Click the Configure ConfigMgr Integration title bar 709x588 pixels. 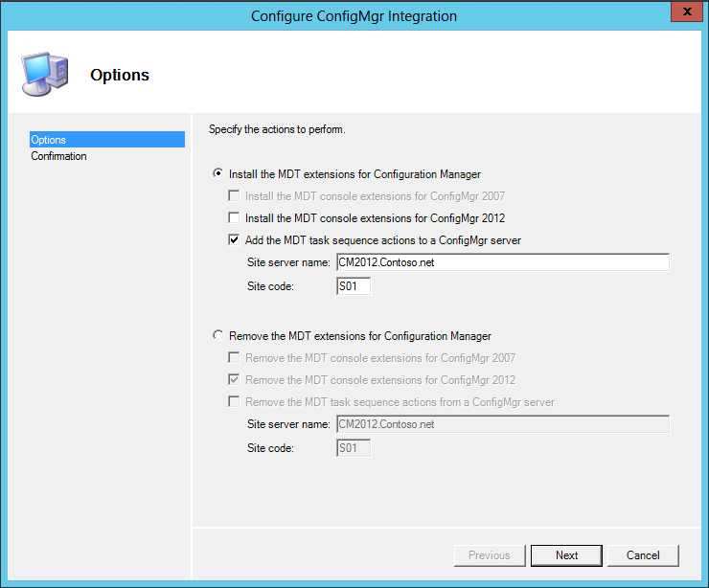(354, 16)
